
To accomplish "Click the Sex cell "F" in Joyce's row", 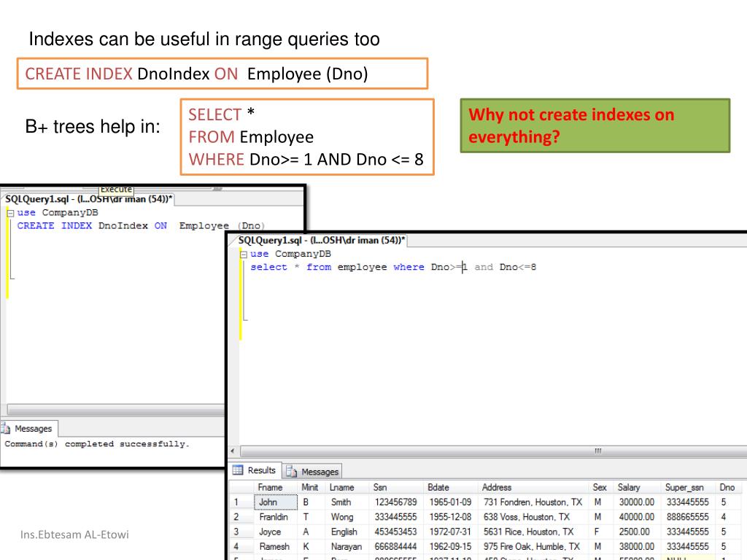I will [601, 532].
